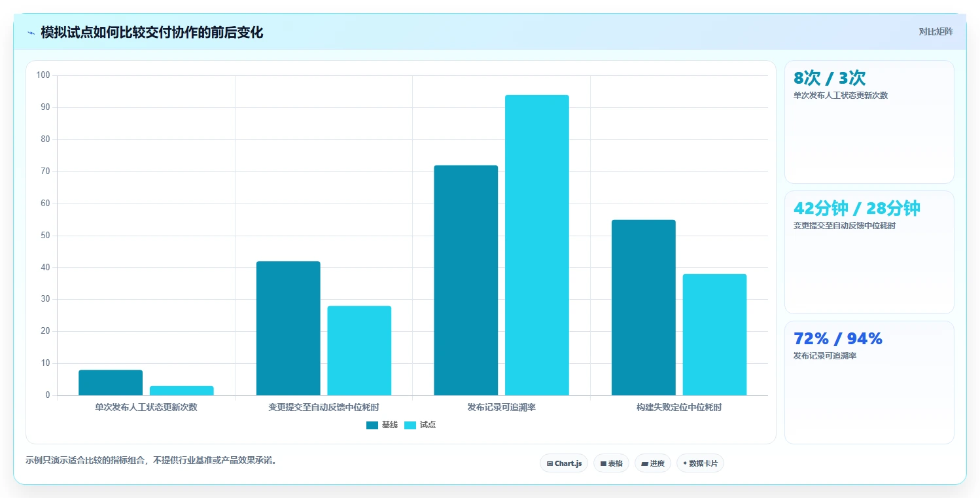Click the 变更提交至自动反馈中位耗时 x-axis label
This screenshot has width=980, height=498.
coord(324,407)
